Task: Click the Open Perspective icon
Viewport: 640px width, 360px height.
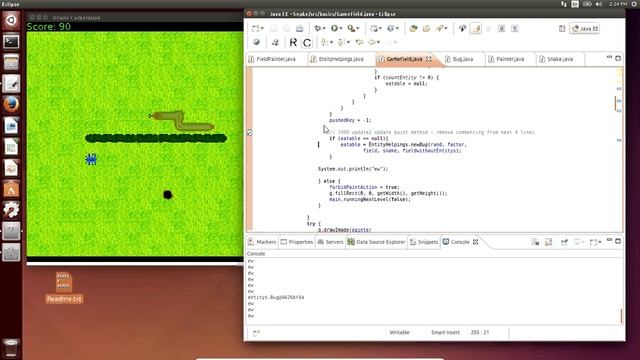Action: click(562, 29)
